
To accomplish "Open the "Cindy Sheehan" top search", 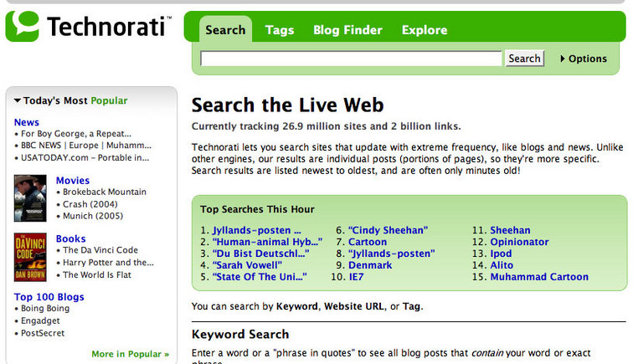I will click(x=388, y=230).
